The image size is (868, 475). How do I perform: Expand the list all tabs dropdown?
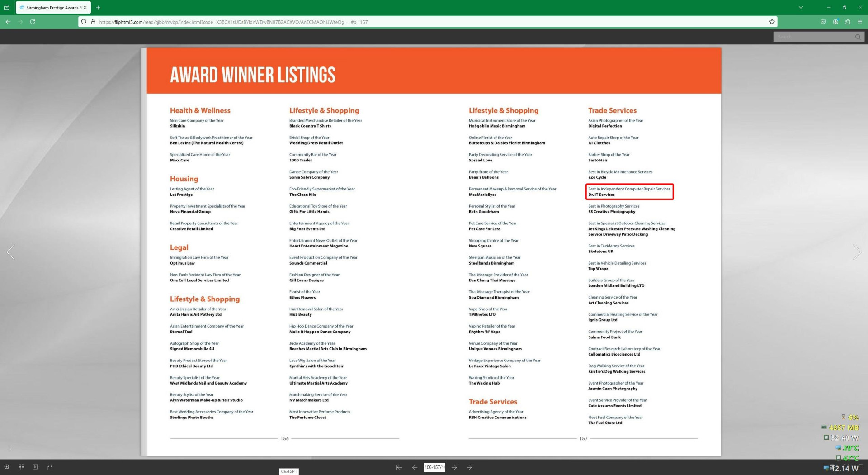[x=800, y=7]
